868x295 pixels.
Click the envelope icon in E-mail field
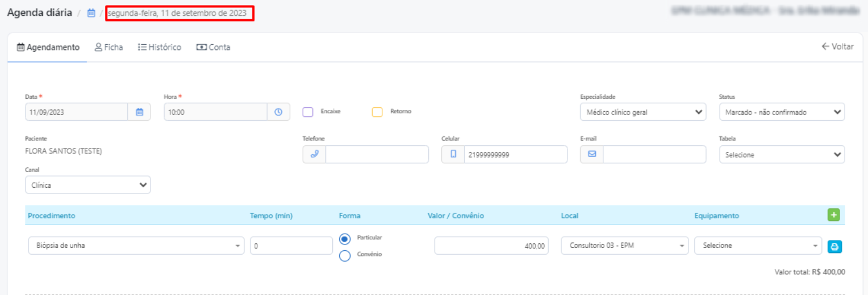[591, 154]
